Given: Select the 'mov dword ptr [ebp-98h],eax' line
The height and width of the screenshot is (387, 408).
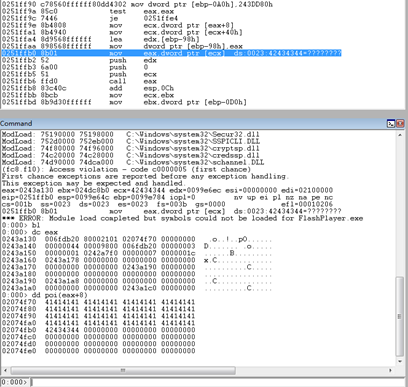Looking at the screenshot, I should tap(122, 46).
